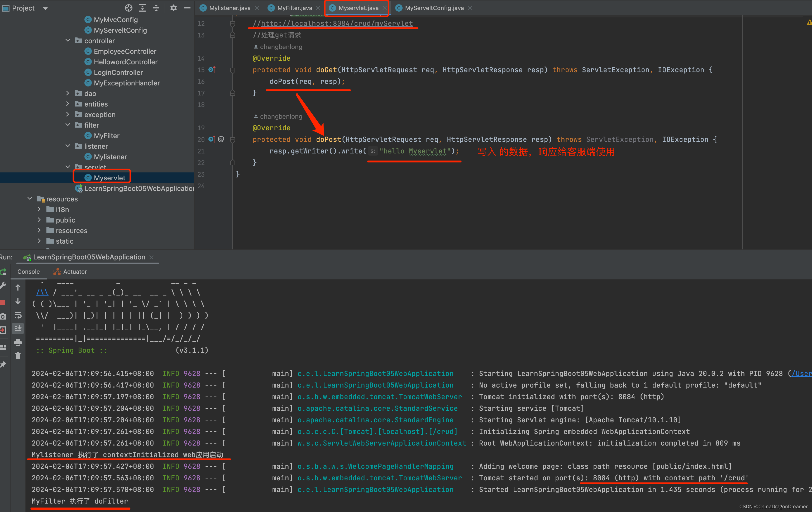Screen dimensions: 812x512
Task: Click override gutter icon on doGet line
Action: (212, 70)
